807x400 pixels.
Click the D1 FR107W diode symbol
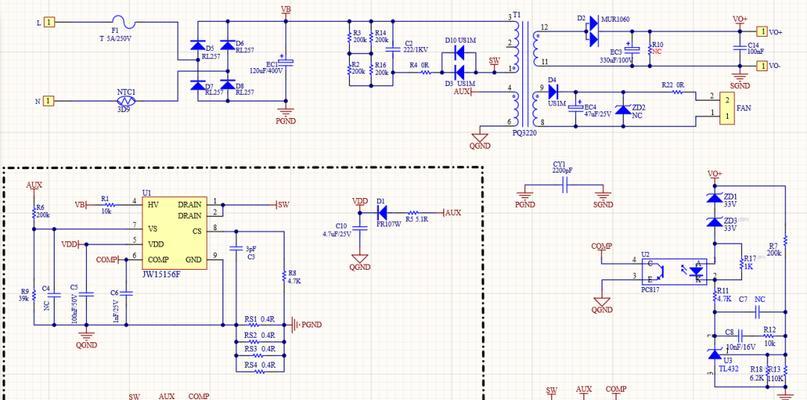point(382,212)
